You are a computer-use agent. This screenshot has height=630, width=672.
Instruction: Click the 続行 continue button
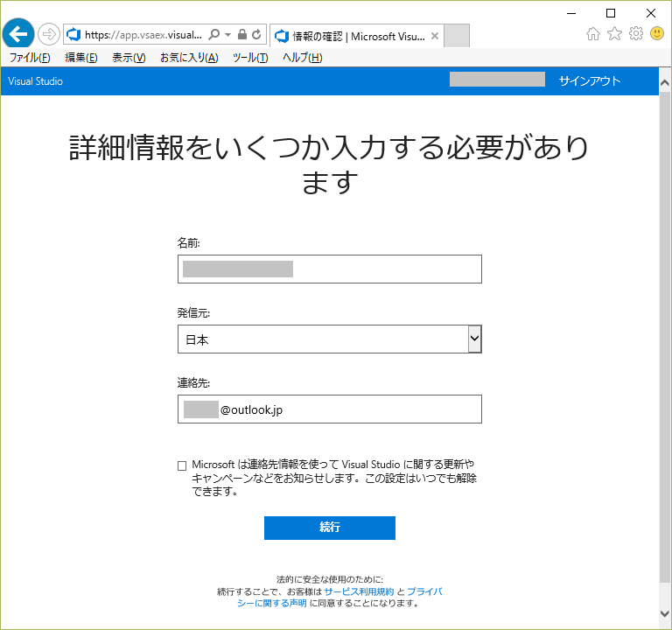[x=329, y=528]
